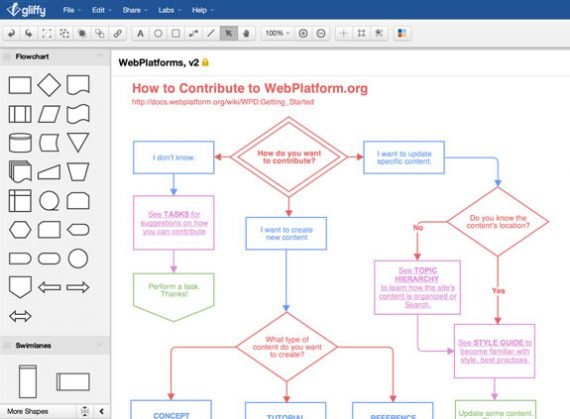Pick the double-headed arrow shape
Viewport: 570px width, 419px height.
click(x=20, y=316)
